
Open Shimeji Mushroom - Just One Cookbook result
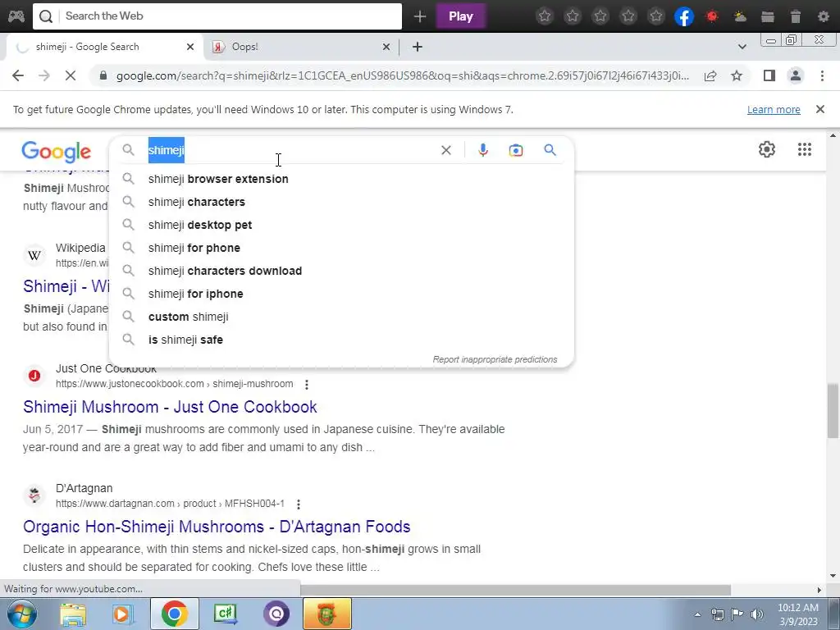(170, 407)
